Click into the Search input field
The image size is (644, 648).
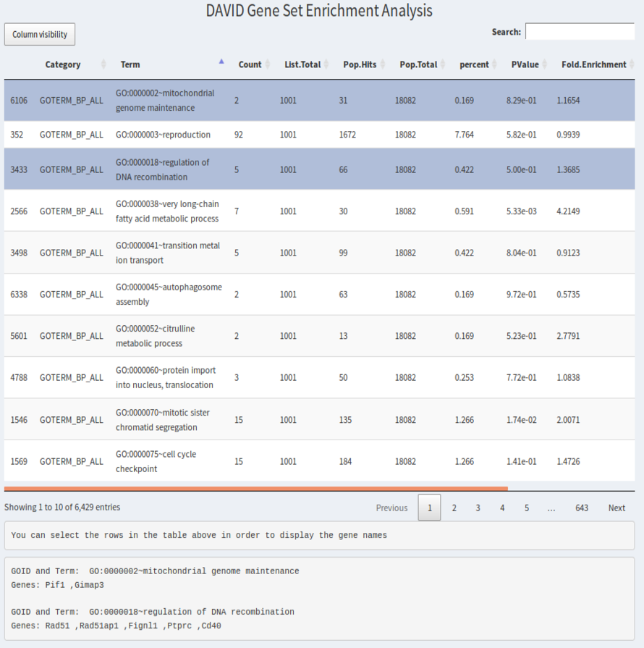click(x=579, y=32)
